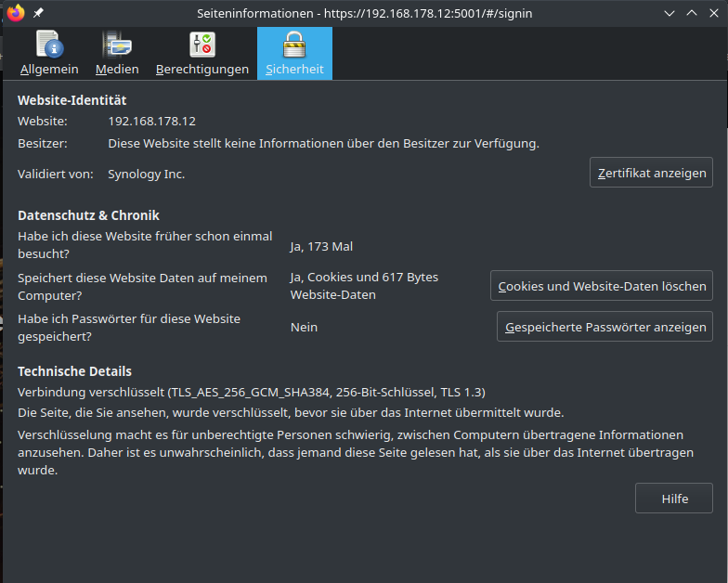This screenshot has height=583, width=728.
Task: Toggle the pin icon in the title bar
Action: pos(38,13)
